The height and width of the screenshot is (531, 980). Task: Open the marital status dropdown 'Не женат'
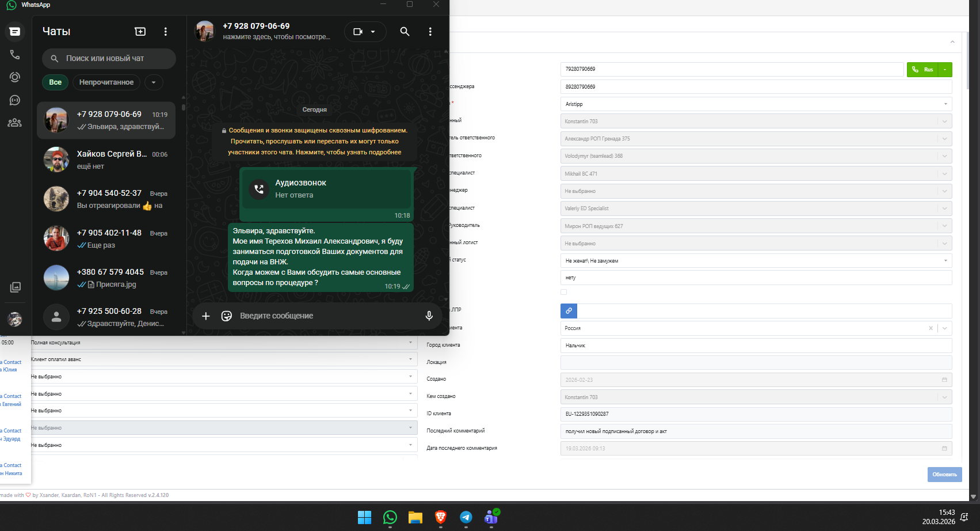(x=756, y=261)
